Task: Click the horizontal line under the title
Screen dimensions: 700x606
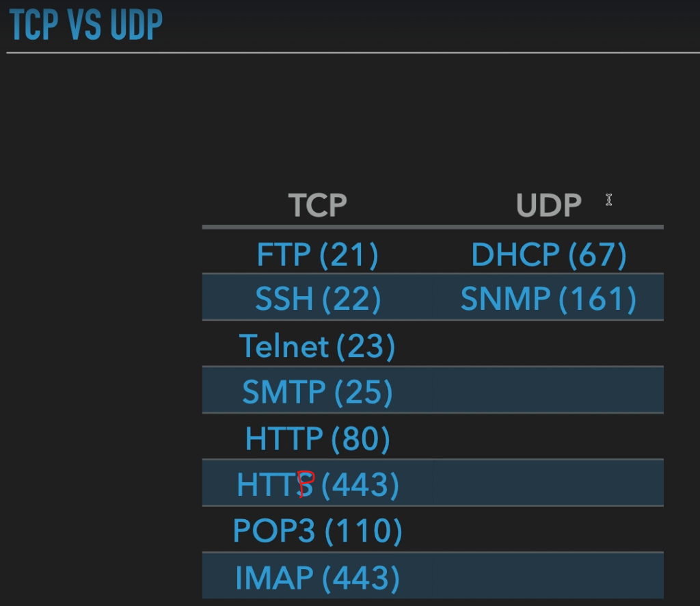Action: pyautogui.click(x=353, y=53)
